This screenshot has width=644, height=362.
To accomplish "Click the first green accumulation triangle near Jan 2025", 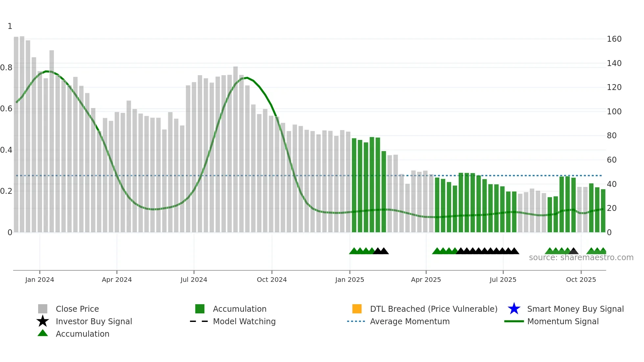I will [354, 251].
